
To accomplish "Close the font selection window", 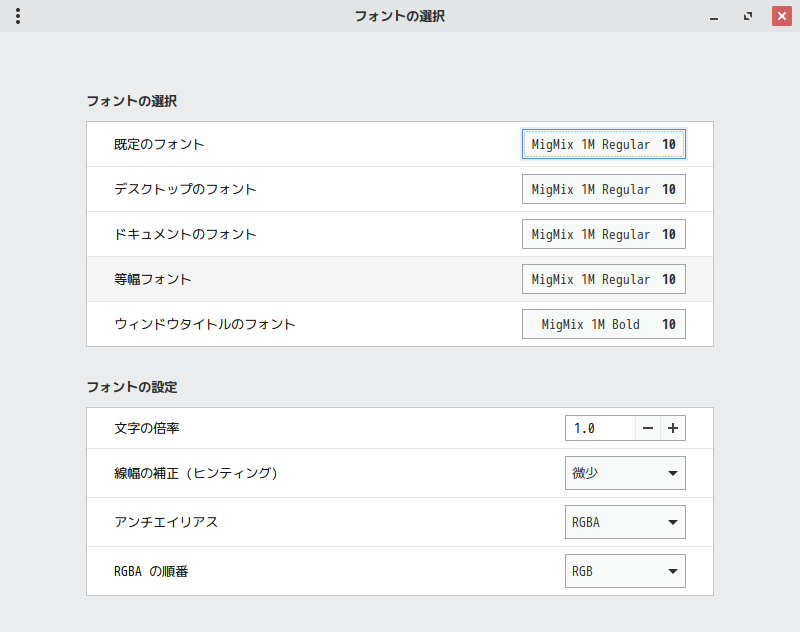I will pyautogui.click(x=781, y=17).
